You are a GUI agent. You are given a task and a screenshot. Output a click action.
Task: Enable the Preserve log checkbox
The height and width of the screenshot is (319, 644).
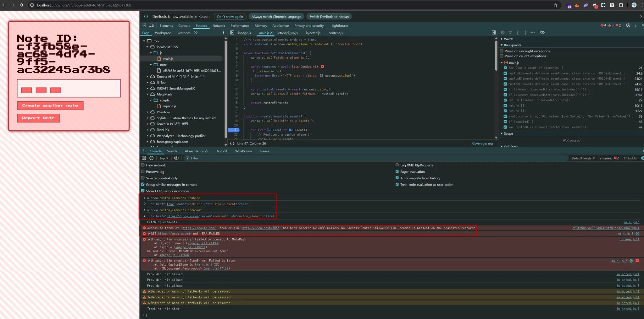point(143,171)
